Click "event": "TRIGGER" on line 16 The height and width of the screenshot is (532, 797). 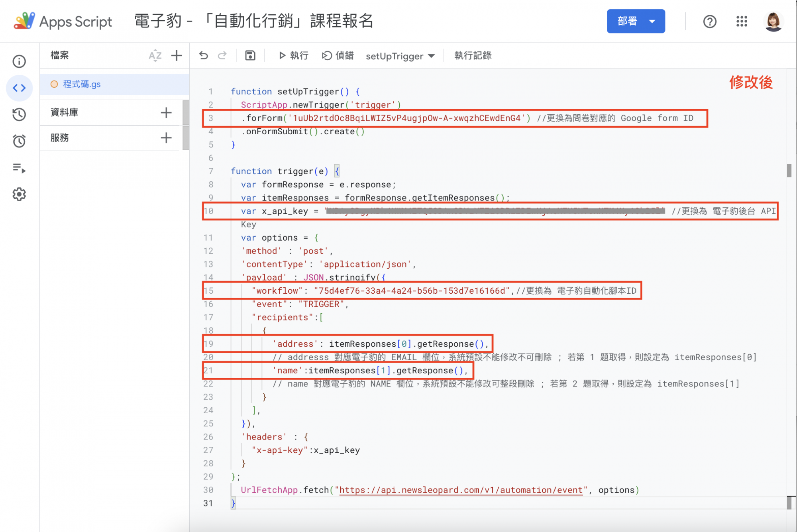(x=298, y=304)
